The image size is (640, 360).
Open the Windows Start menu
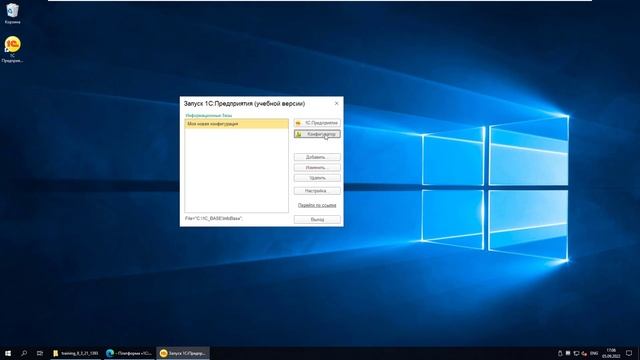tap(8, 353)
